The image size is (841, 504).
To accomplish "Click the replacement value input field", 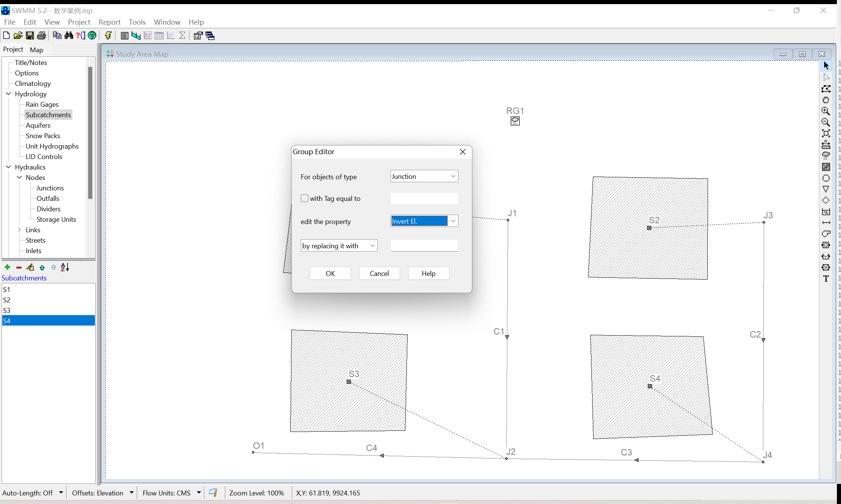I will click(424, 246).
